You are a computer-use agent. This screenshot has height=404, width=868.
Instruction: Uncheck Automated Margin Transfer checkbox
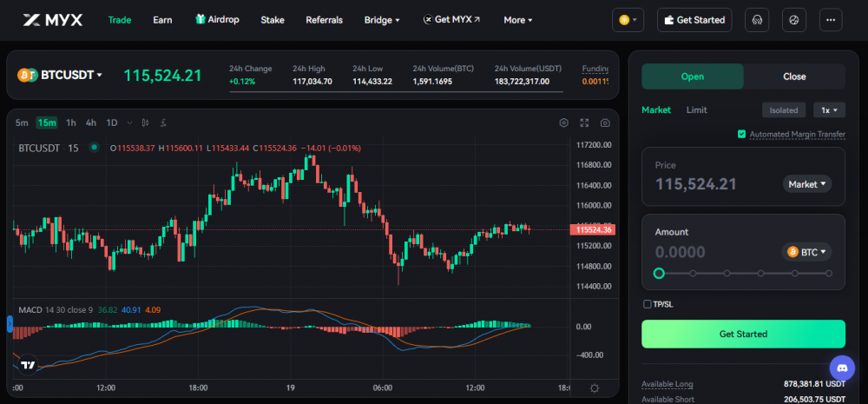coord(741,134)
